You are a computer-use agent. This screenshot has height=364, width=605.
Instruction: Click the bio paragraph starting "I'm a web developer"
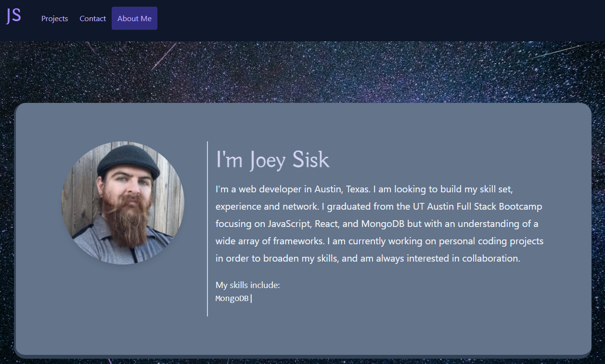tap(379, 224)
